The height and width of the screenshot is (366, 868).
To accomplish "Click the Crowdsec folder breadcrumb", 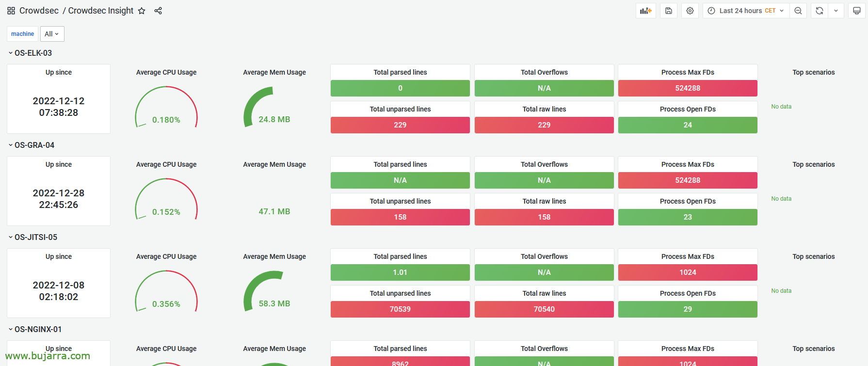I will point(39,11).
